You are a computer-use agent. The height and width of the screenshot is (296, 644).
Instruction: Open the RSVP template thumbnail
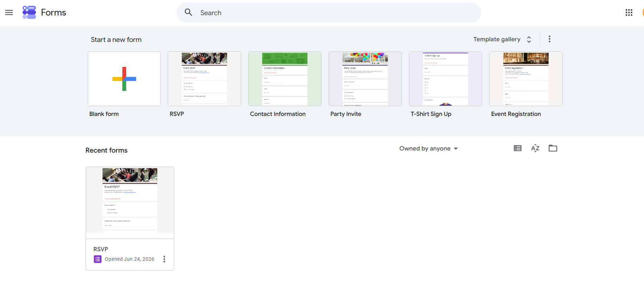pyautogui.click(x=204, y=79)
